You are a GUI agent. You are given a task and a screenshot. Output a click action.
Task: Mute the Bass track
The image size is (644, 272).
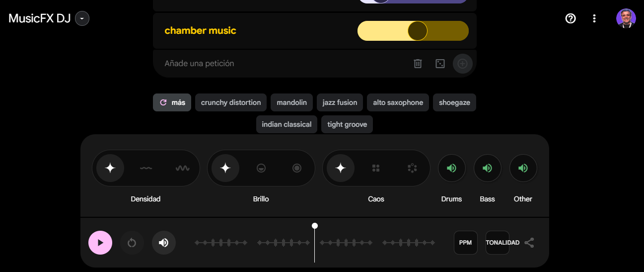pos(488,168)
